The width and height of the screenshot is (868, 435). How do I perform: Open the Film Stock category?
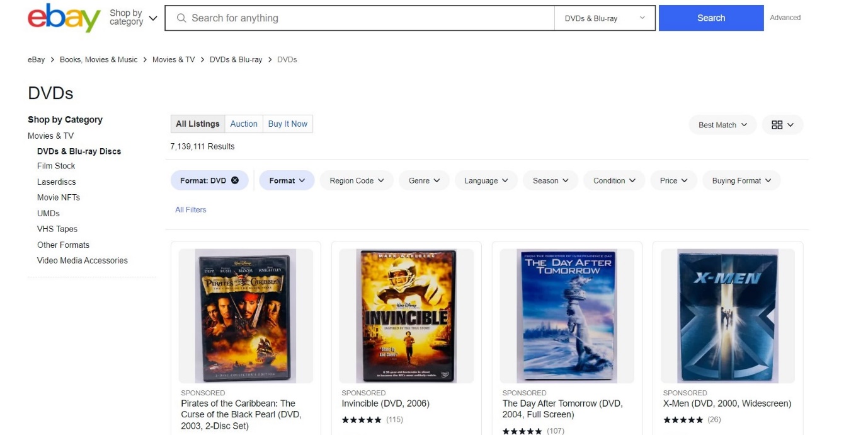coord(56,166)
